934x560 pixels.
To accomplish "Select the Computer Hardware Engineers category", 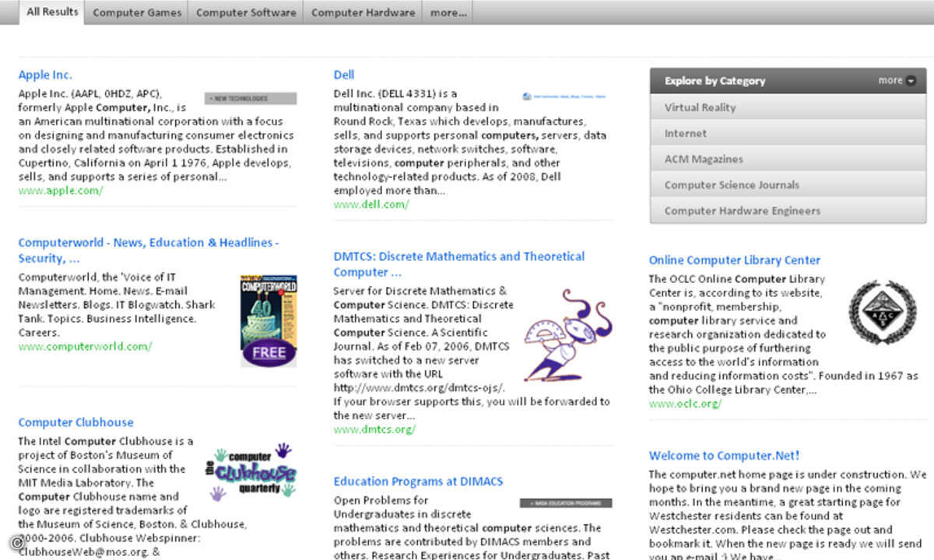I will click(x=788, y=210).
